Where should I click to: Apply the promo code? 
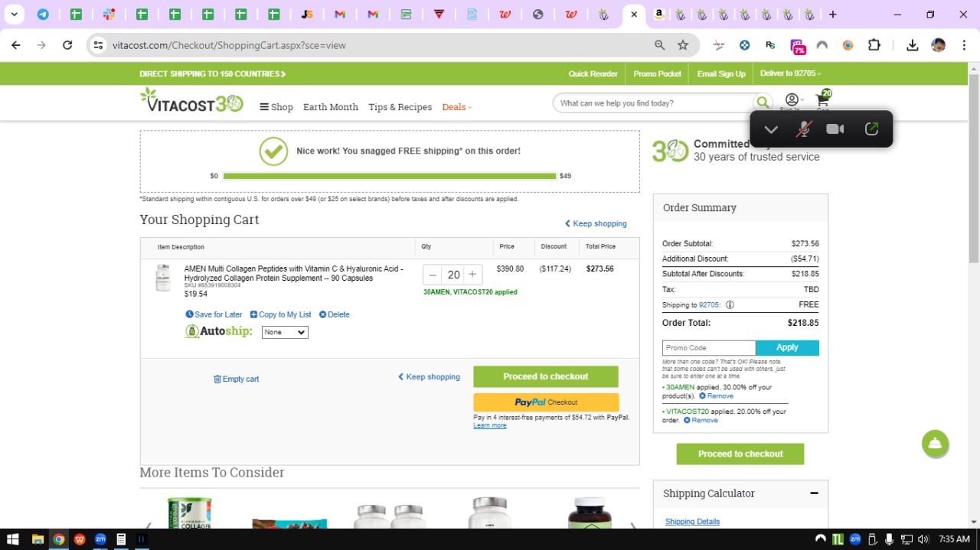click(x=787, y=348)
